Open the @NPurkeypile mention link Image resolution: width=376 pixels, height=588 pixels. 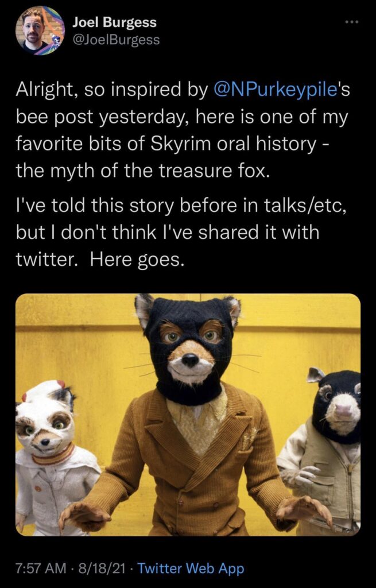point(275,90)
